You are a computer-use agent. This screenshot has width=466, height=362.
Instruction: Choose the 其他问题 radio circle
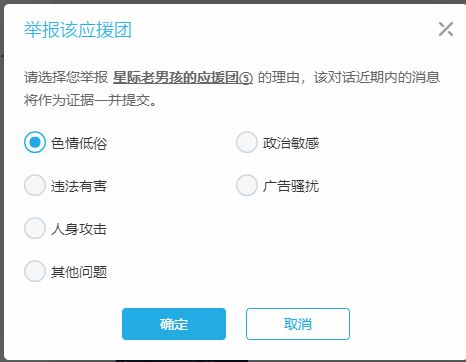click(x=35, y=271)
